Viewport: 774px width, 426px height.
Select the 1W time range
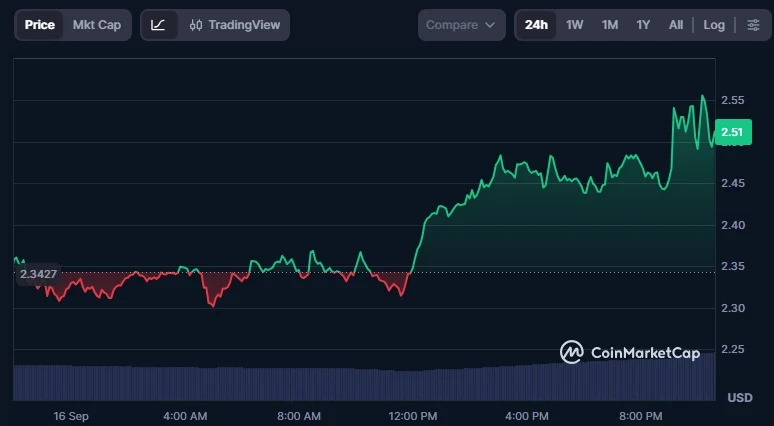click(x=575, y=25)
